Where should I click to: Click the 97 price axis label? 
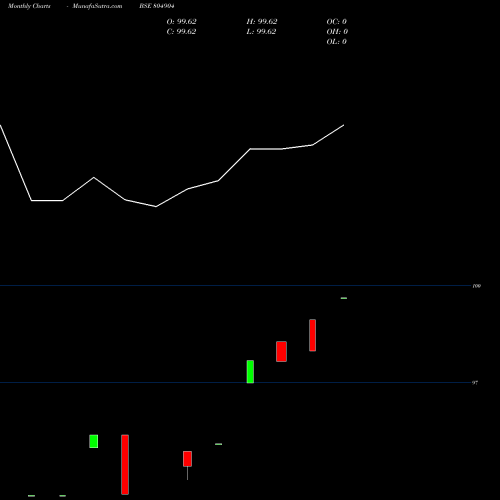[x=475, y=383]
